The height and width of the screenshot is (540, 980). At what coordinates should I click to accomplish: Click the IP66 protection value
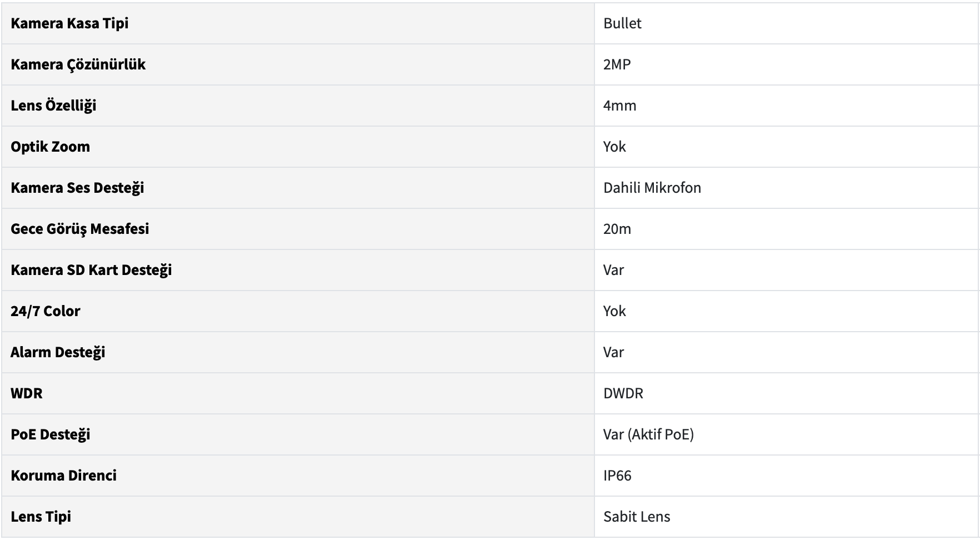pyautogui.click(x=617, y=476)
